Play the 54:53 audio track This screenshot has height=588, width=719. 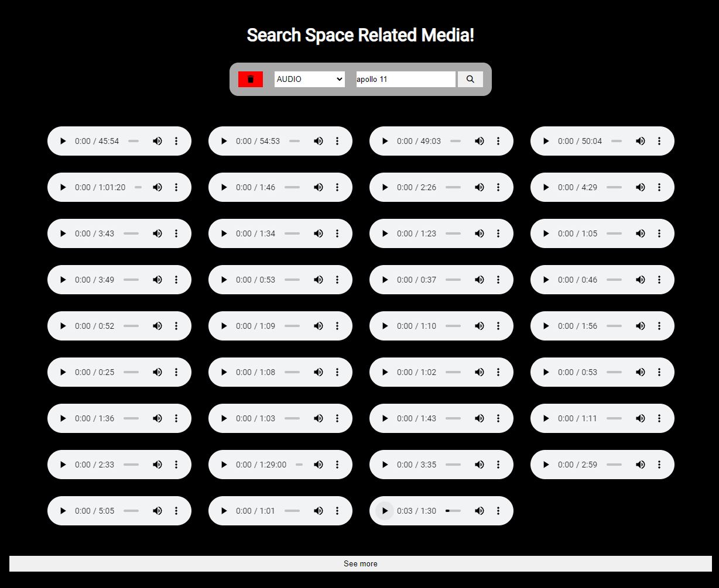(x=224, y=141)
